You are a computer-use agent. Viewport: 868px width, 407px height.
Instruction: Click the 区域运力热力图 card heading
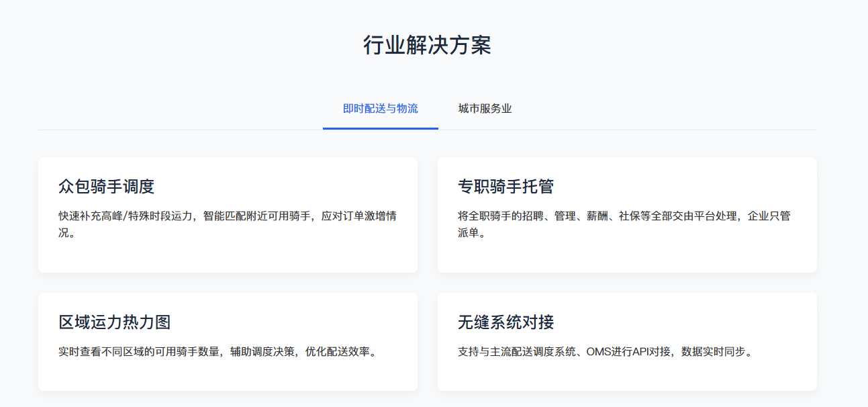pos(115,322)
